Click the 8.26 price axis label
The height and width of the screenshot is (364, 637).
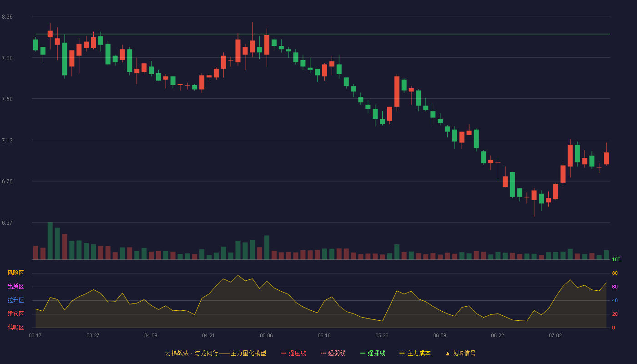click(x=7, y=17)
